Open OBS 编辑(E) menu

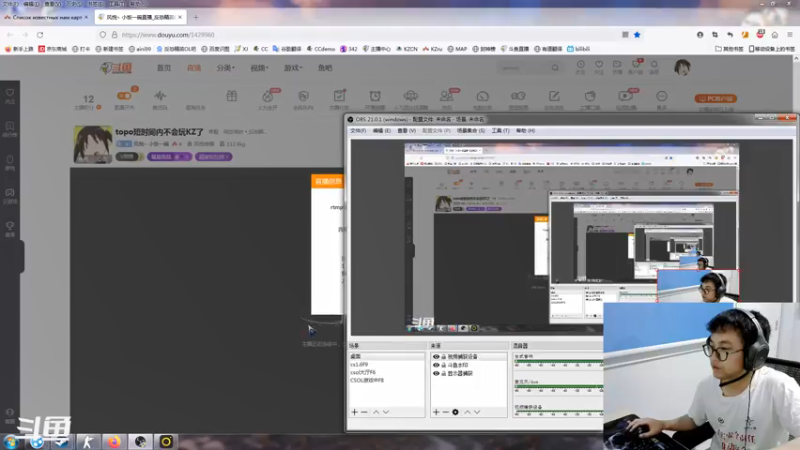381,131
